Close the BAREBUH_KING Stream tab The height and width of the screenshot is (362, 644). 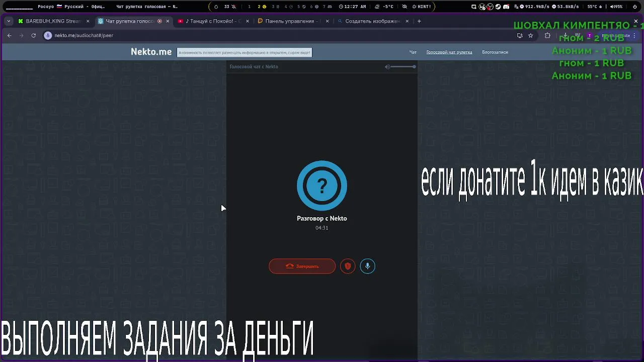tap(88, 21)
